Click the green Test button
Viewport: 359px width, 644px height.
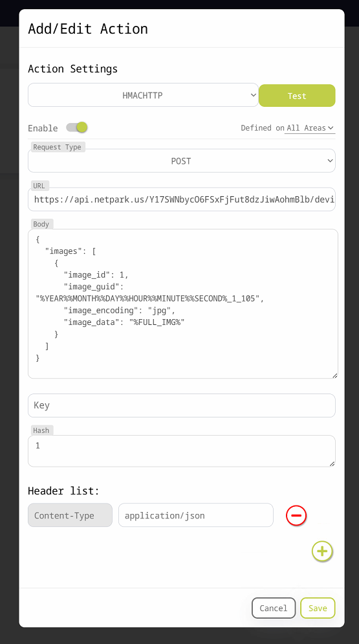click(297, 96)
